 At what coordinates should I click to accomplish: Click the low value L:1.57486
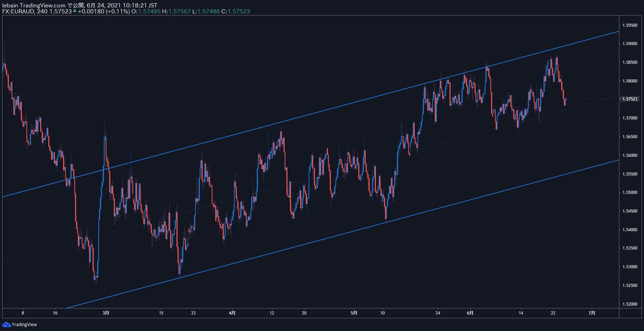click(206, 11)
